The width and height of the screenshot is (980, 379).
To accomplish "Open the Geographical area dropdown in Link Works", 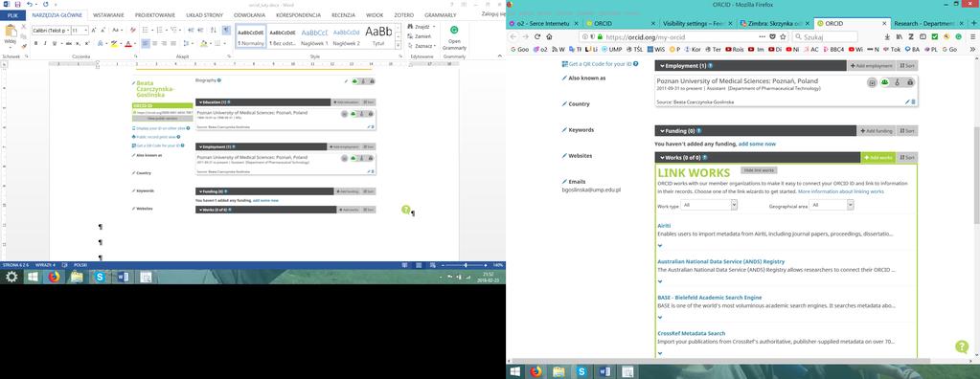I will point(832,205).
